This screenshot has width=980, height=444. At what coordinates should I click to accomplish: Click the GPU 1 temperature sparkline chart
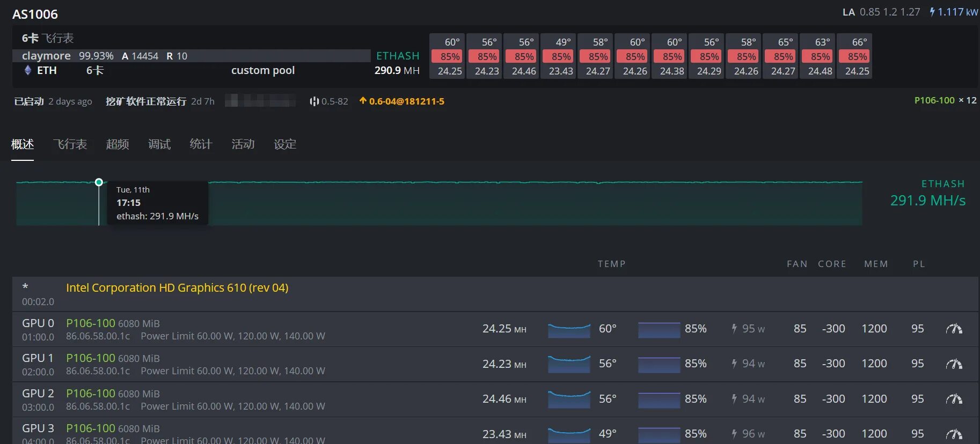[x=569, y=364]
